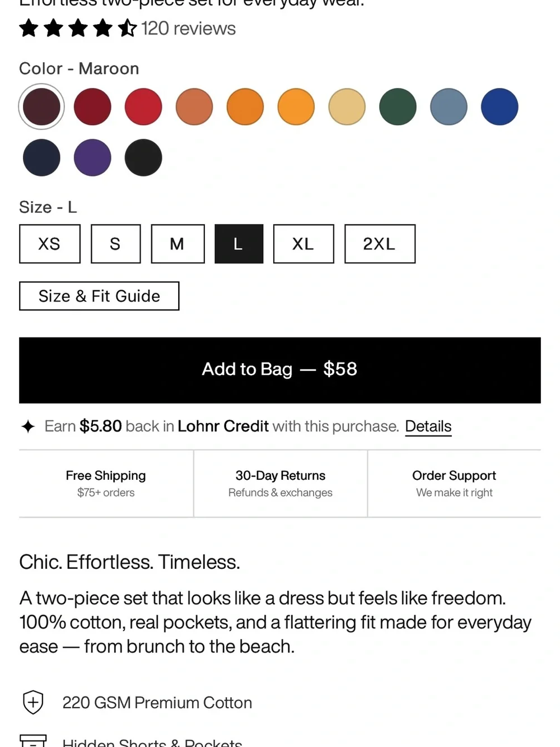
Task: Choose size XL
Action: pyautogui.click(x=304, y=244)
